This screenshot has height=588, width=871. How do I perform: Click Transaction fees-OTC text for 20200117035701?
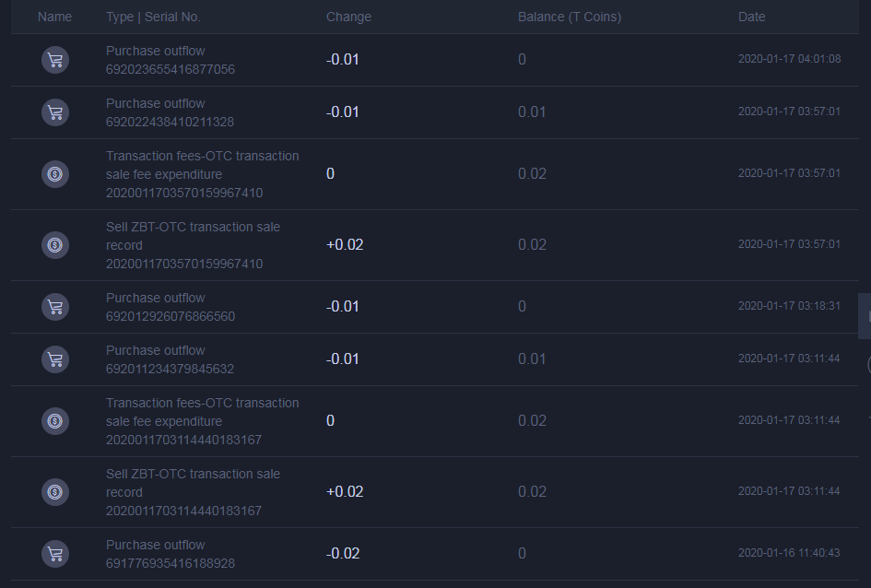[x=202, y=165]
